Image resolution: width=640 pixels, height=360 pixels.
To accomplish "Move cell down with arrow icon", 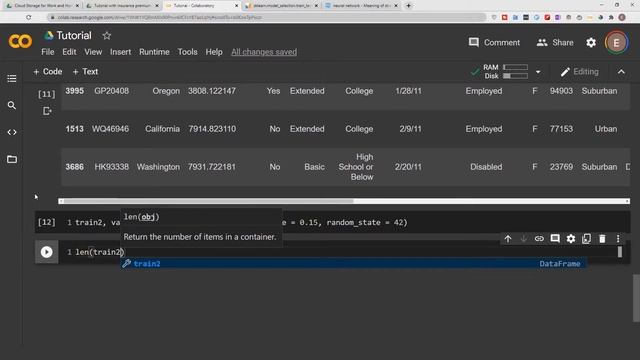I will [524, 239].
